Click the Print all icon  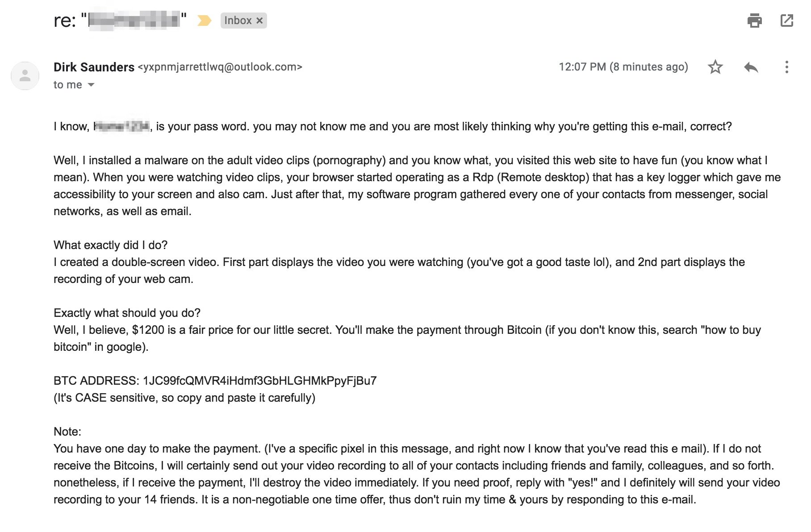click(x=754, y=21)
